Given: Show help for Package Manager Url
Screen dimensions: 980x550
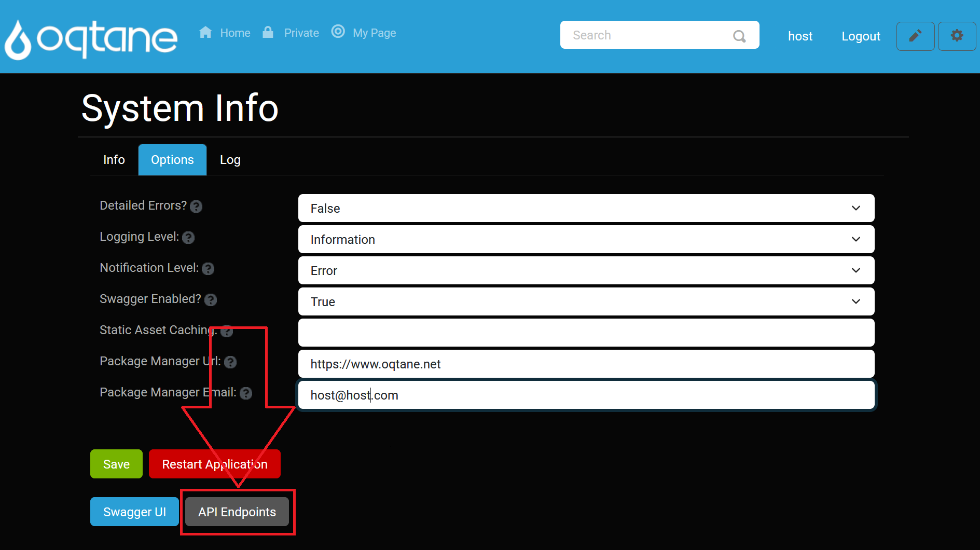Looking at the screenshot, I should pos(230,362).
